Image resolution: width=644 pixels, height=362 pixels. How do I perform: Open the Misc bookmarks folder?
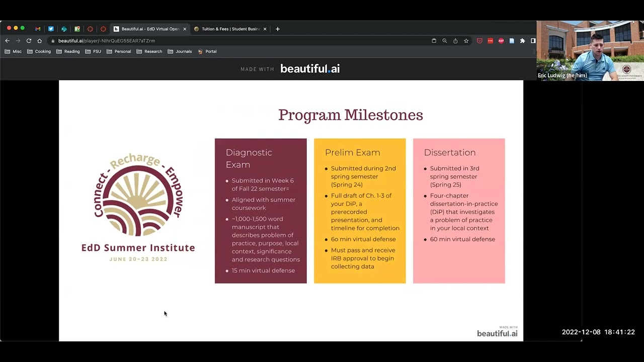tap(13, 51)
